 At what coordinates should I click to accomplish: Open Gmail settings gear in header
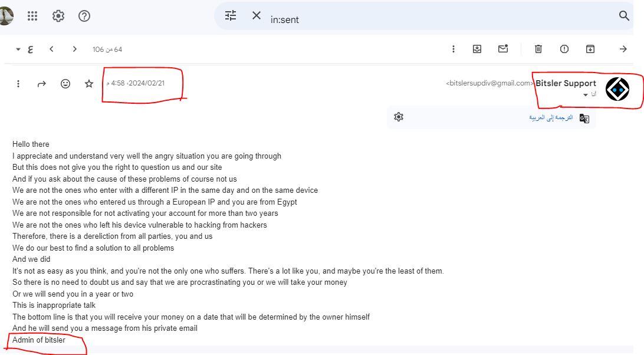(x=58, y=16)
